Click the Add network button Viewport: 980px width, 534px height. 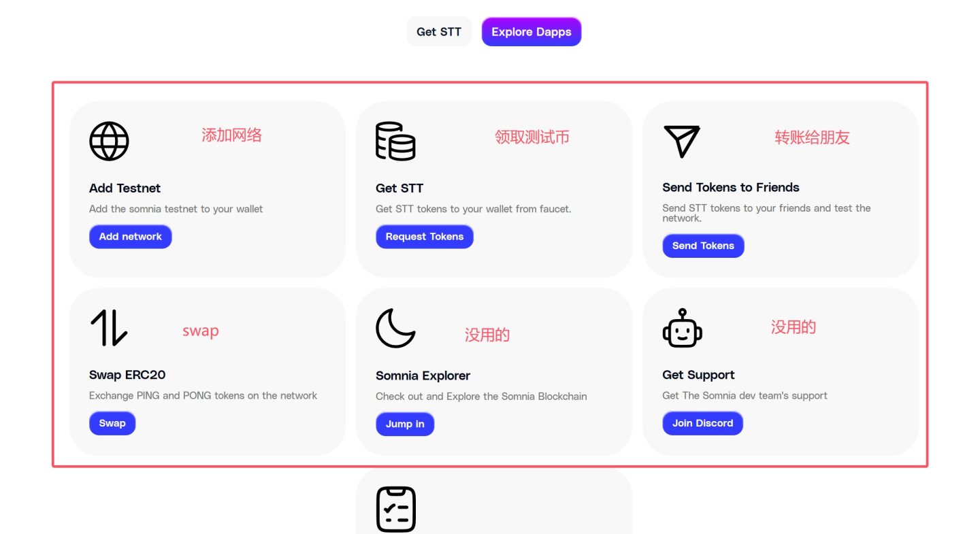coord(131,237)
